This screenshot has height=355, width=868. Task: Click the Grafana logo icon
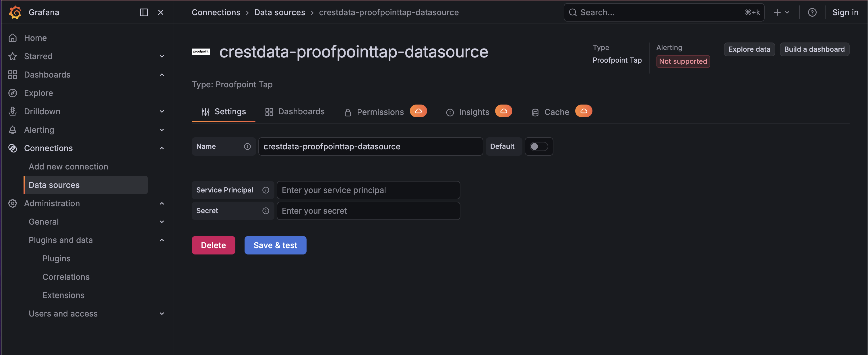[15, 12]
